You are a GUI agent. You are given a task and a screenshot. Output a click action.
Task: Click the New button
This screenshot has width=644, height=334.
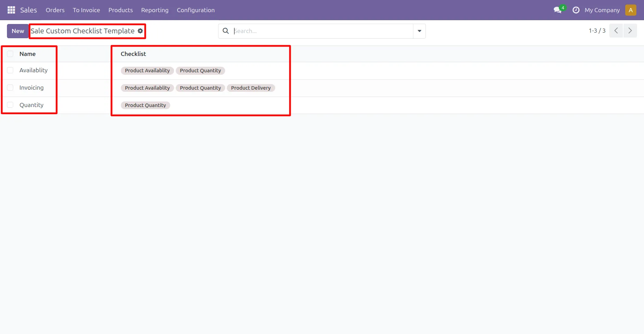pos(18,31)
